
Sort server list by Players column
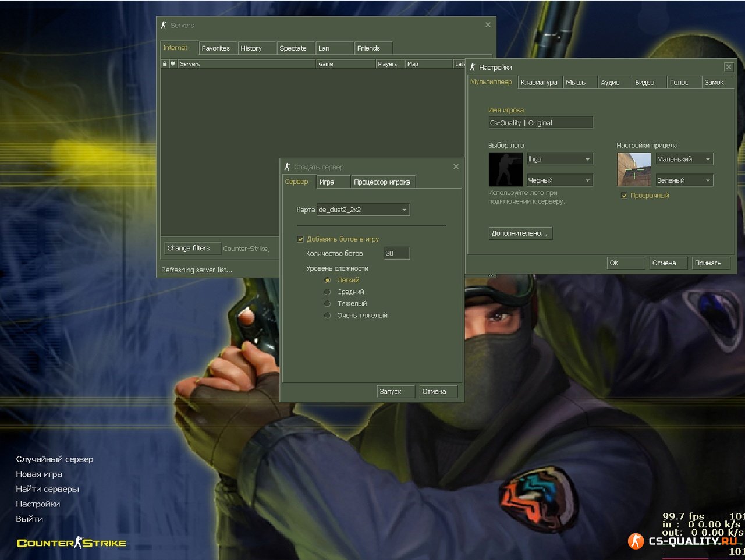(x=391, y=64)
